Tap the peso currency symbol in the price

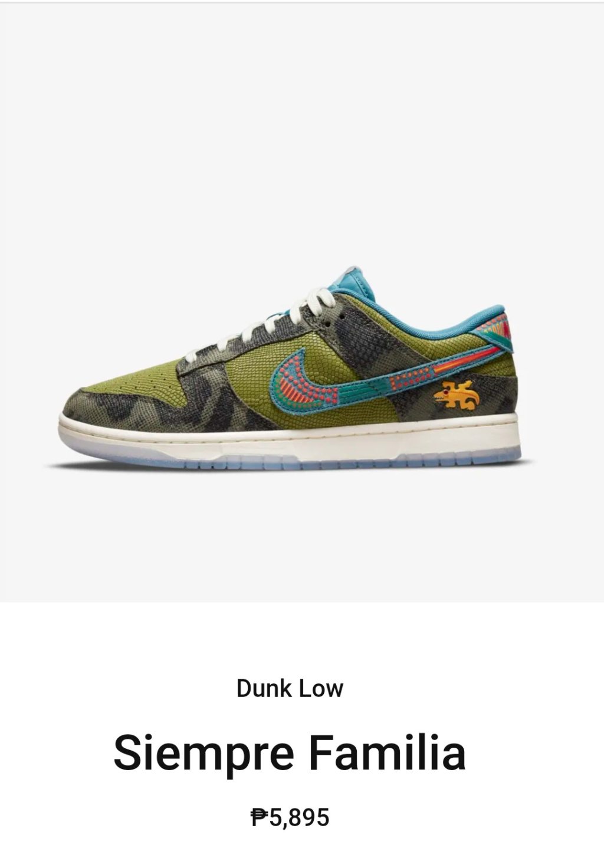pos(260,818)
